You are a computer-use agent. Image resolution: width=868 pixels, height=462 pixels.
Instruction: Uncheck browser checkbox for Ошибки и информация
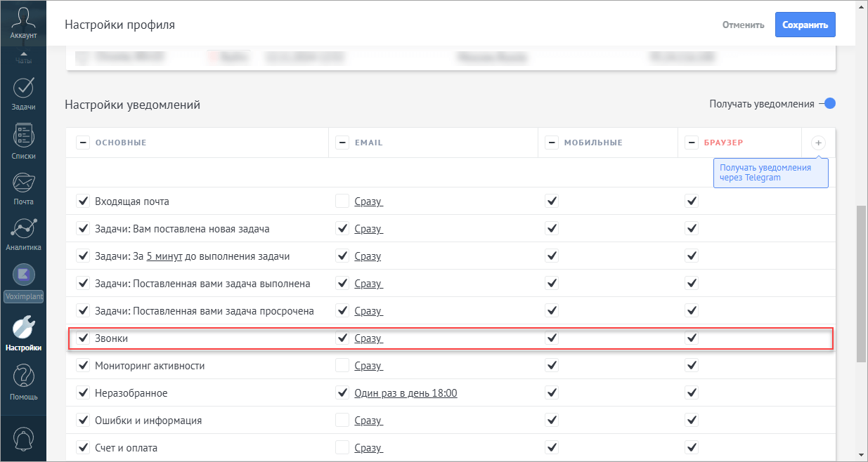coord(692,421)
